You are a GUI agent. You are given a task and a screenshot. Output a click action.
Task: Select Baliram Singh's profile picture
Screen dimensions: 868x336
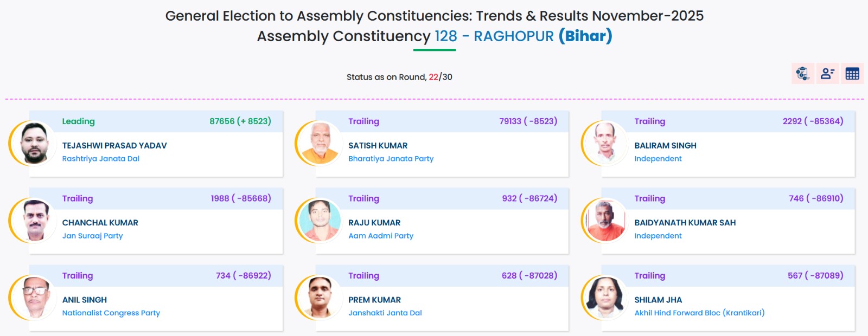click(x=606, y=143)
